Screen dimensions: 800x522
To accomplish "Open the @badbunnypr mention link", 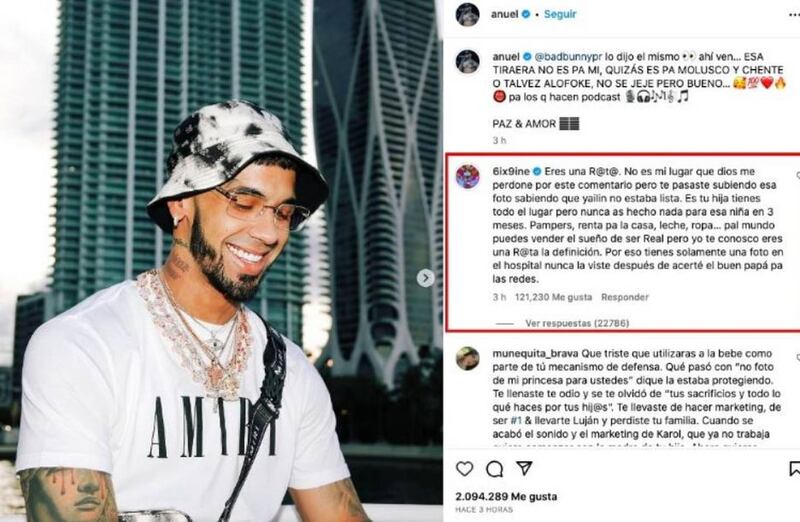I will click(568, 57).
